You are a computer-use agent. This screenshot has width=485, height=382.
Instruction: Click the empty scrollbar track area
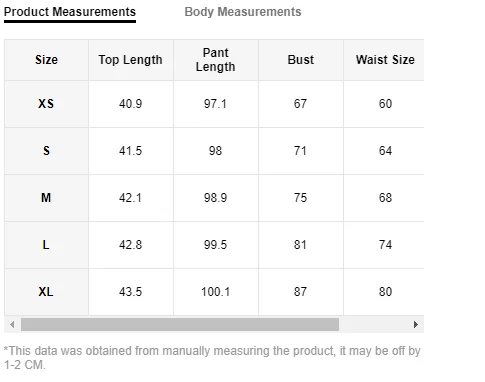(375, 324)
